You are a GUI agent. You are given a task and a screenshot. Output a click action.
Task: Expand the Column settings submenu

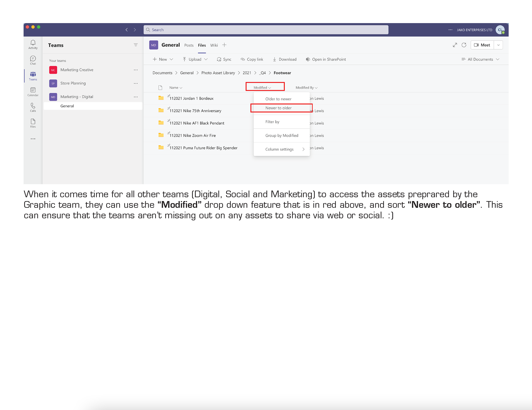tap(282, 149)
